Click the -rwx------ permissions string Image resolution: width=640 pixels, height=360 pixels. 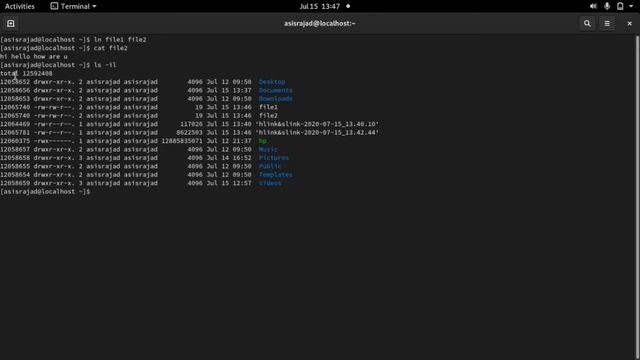54,141
